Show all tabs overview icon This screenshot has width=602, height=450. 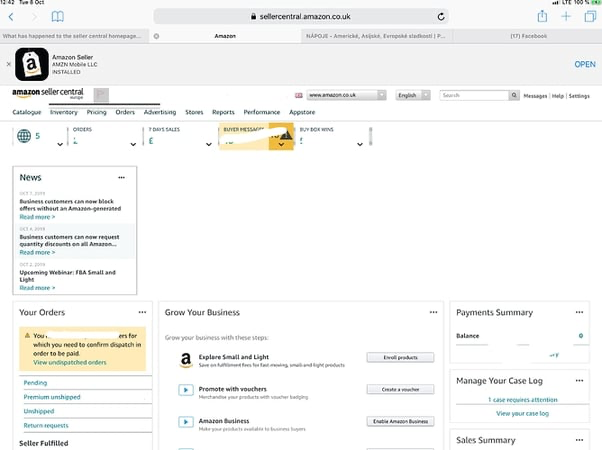pyautogui.click(x=590, y=16)
